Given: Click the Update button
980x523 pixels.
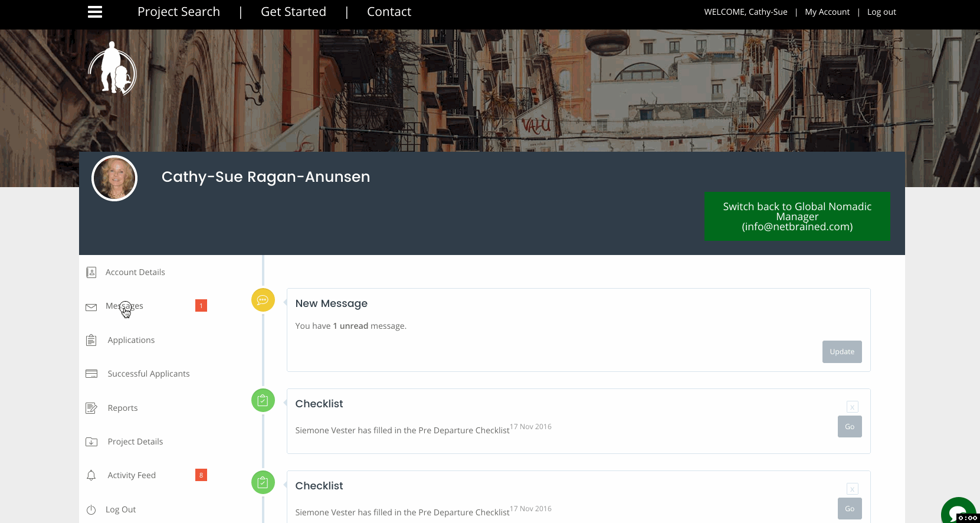Looking at the screenshot, I should click(x=842, y=352).
